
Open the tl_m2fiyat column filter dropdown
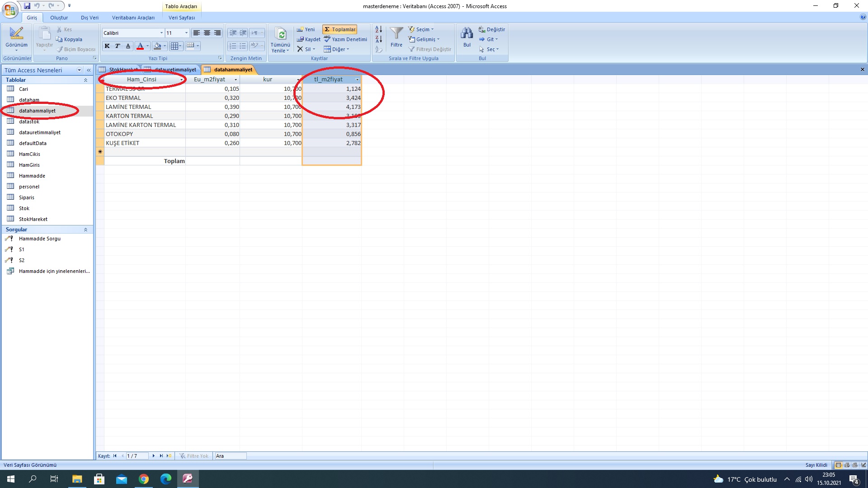pos(357,80)
